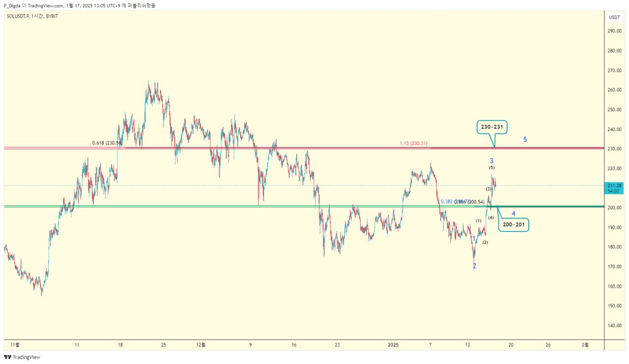
Task: Click the parenthesized (3) sub-wave label
Action: (489, 189)
